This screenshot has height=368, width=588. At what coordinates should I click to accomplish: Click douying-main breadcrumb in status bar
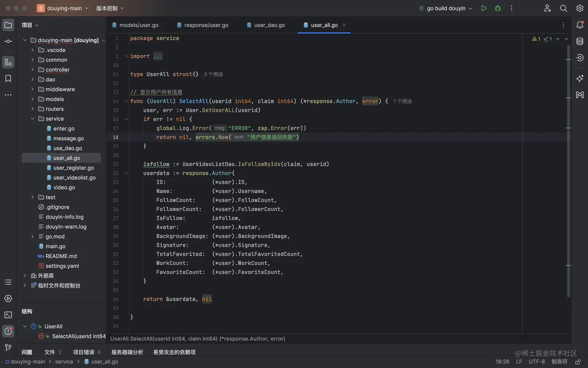[25, 362]
